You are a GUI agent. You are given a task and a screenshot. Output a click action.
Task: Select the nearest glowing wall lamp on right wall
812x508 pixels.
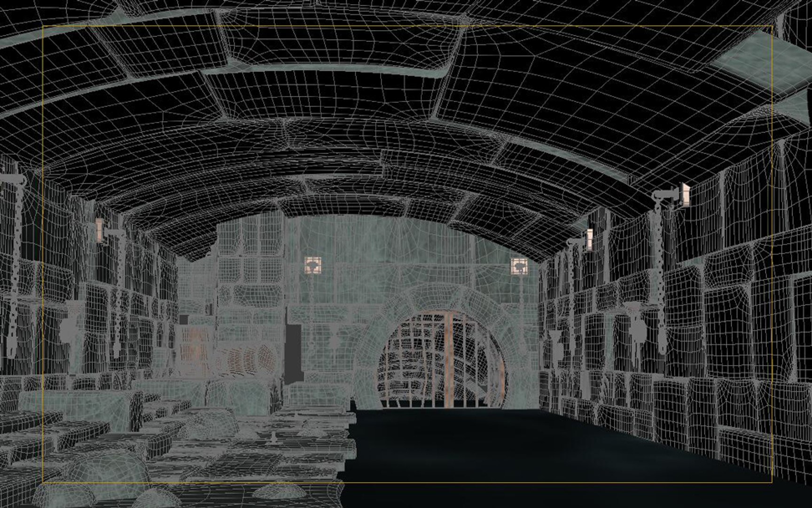(686, 195)
